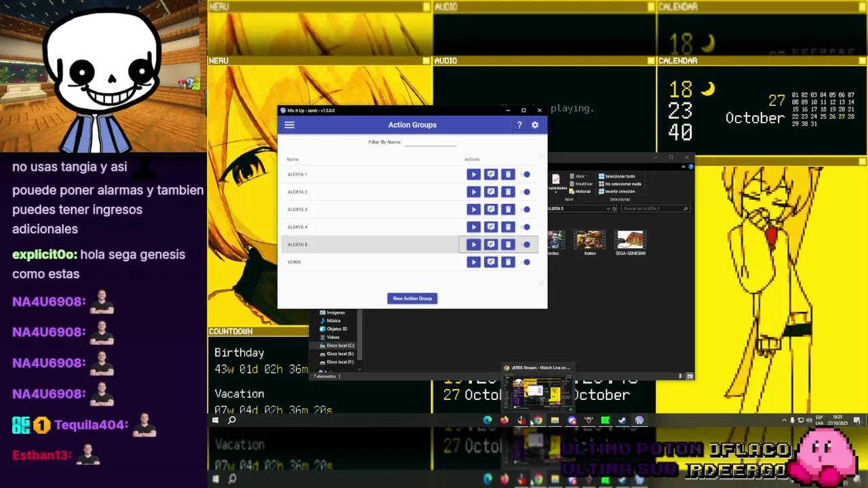This screenshot has width=868, height=488.
Task: Play the ALERTA 4 action group
Action: pos(473,227)
